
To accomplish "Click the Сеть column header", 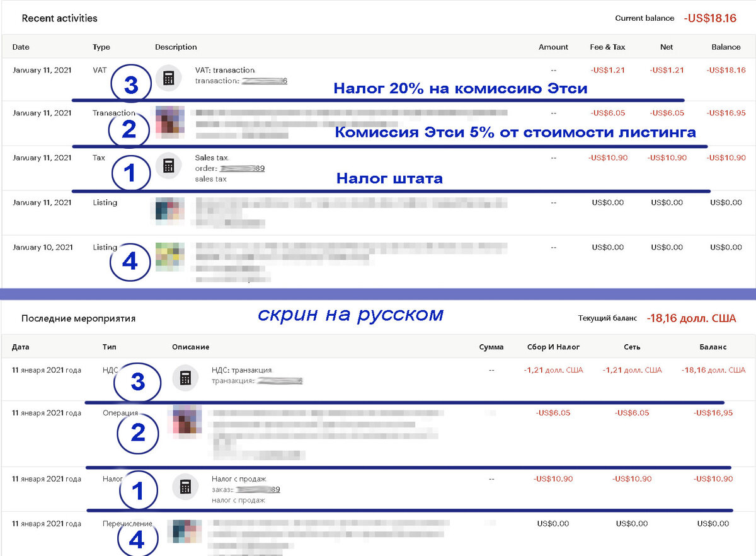I will 631,347.
